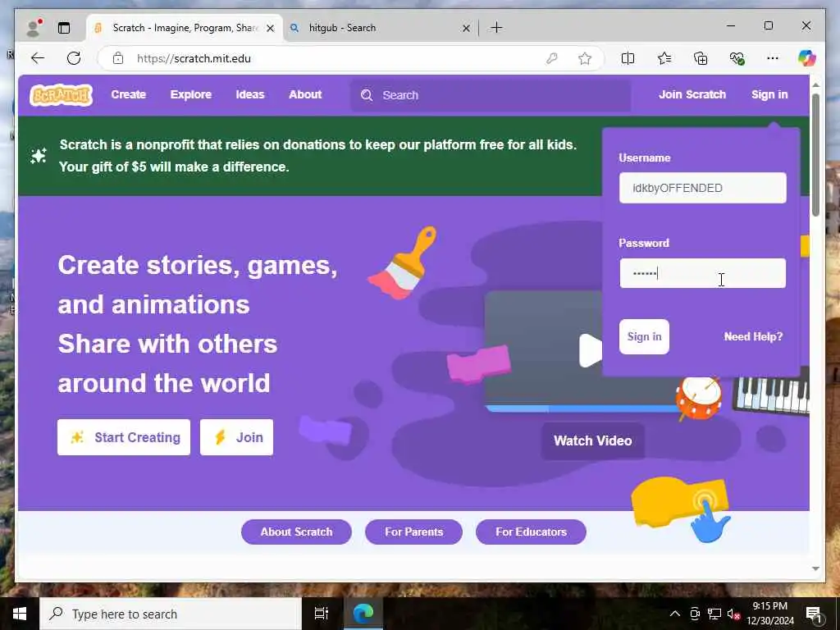
Task: Click the page vertical scrollbar thumb
Action: pyautogui.click(x=815, y=155)
